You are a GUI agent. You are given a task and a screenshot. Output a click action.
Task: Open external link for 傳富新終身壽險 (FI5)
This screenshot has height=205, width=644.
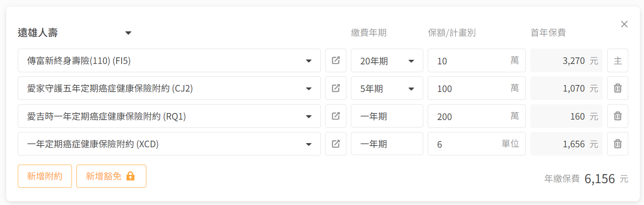pos(336,61)
